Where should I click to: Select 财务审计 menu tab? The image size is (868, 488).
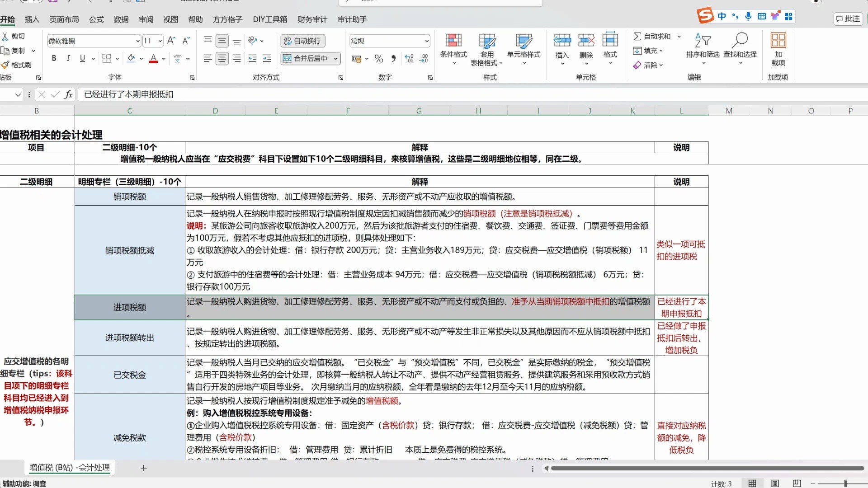click(312, 19)
